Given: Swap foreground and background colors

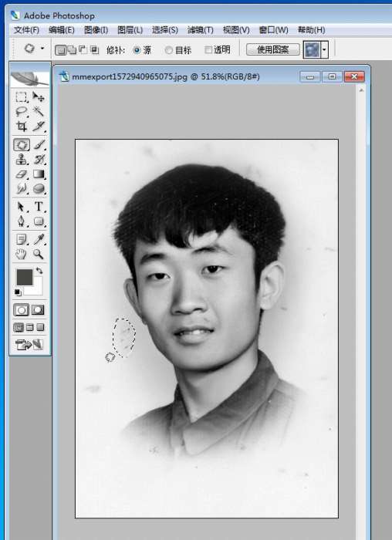Looking at the screenshot, I should [x=39, y=271].
